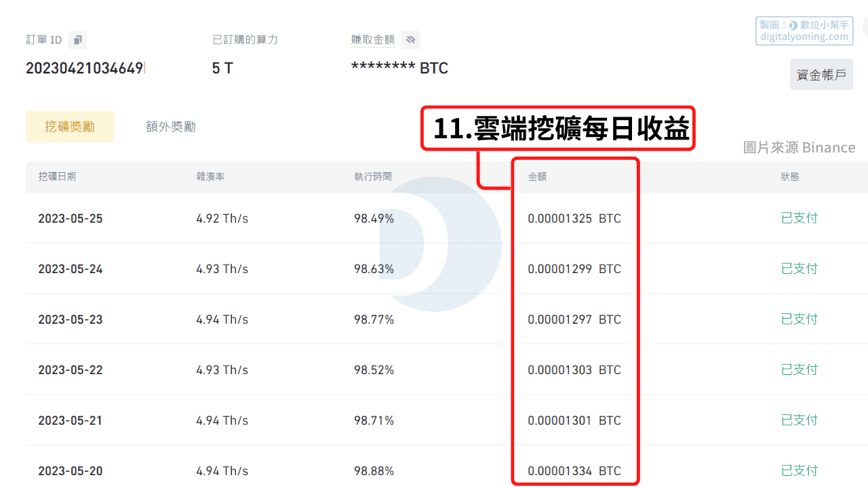Click the 98.49% execution time value
868x488 pixels.
pos(374,219)
